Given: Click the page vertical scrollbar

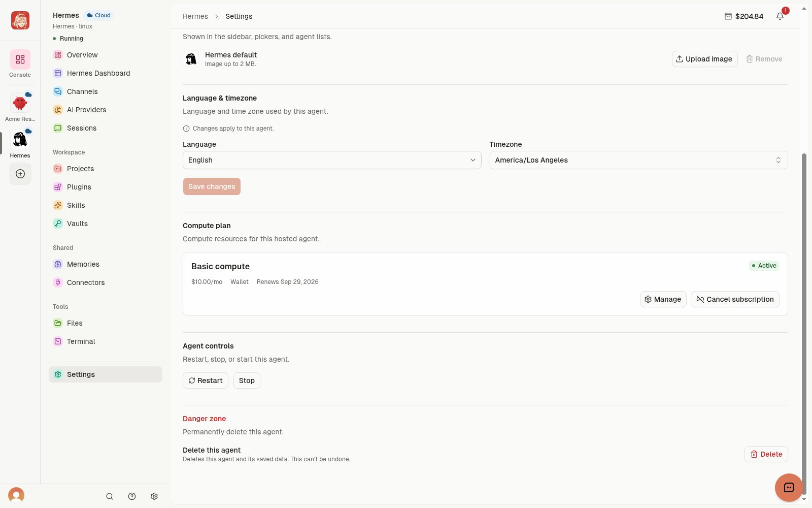Looking at the screenshot, I should [x=804, y=325].
